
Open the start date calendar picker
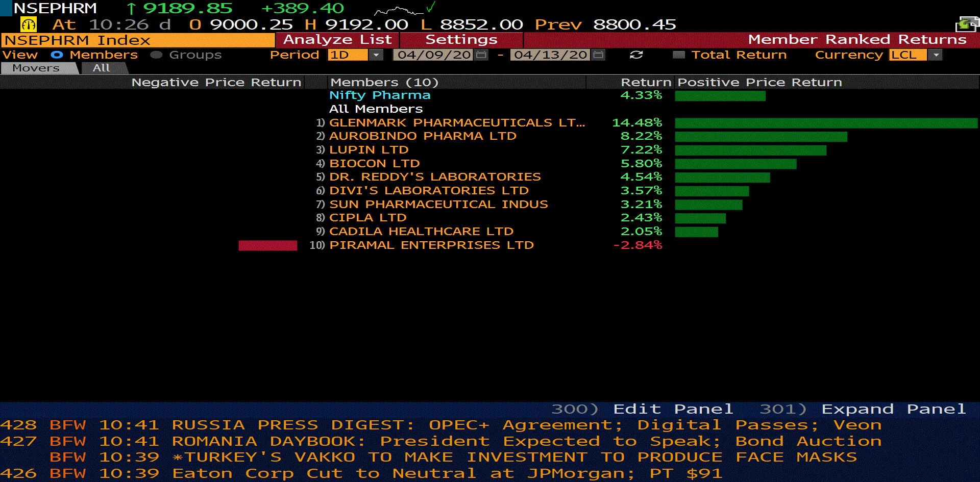pyautogui.click(x=481, y=55)
